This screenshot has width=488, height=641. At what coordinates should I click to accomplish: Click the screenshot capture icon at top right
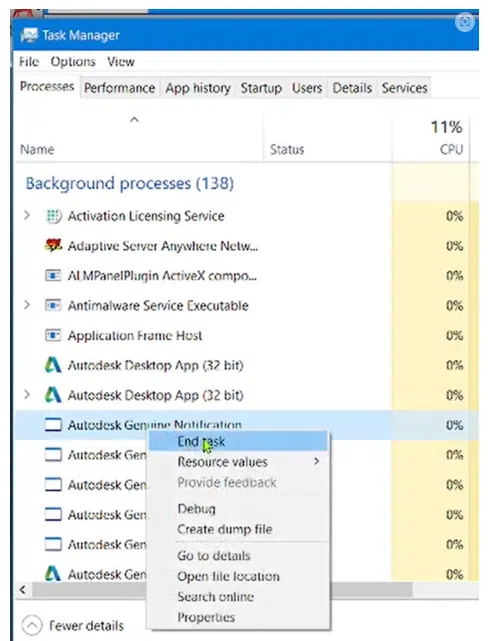(x=465, y=21)
